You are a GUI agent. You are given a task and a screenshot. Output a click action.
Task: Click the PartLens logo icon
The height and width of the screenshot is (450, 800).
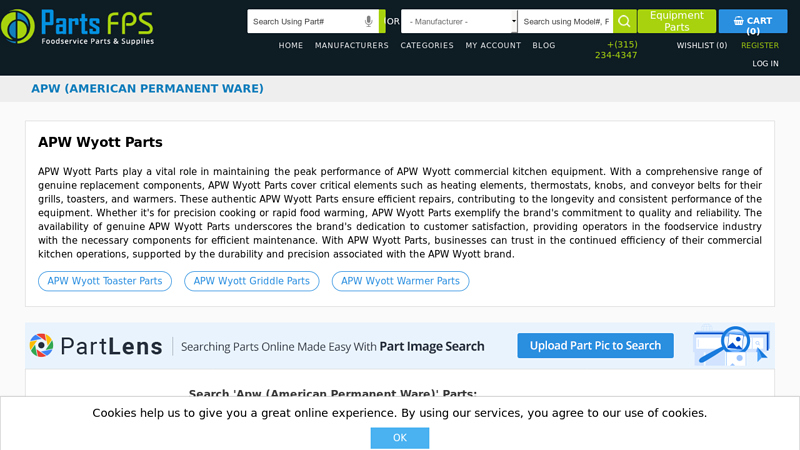click(x=41, y=345)
